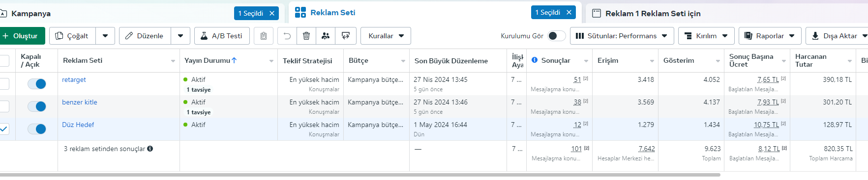Image resolution: width=868 pixels, height=180 pixels.
Task: Click the info icon beside Sonuçlar
Action: tap(535, 60)
